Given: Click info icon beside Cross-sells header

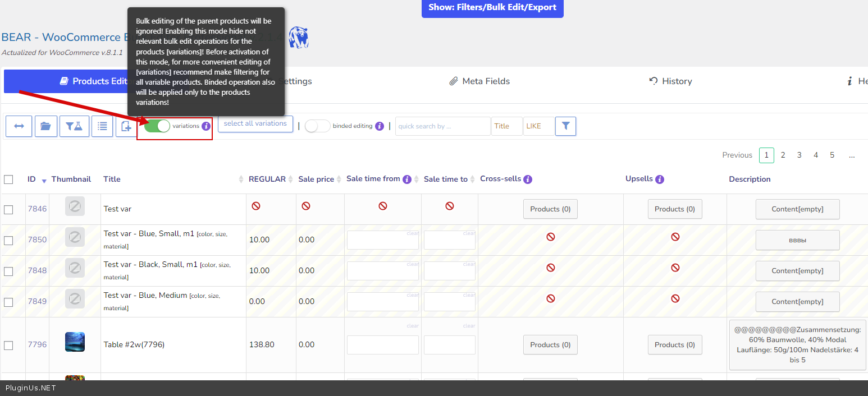Looking at the screenshot, I should [x=528, y=179].
